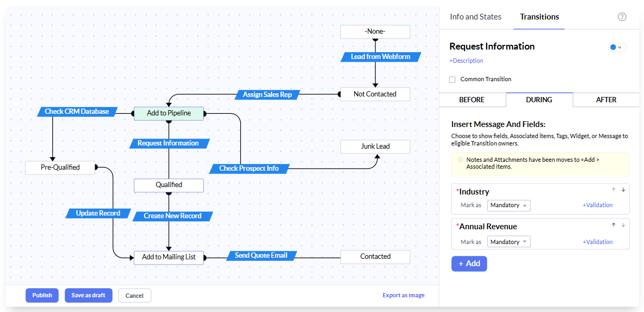This screenshot has width=644, height=312.
Task: Select the Contacted state node
Action: point(375,257)
